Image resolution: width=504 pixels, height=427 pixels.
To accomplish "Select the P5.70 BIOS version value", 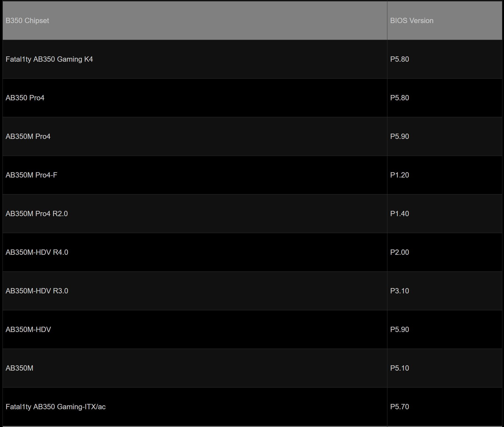I will coord(399,407).
